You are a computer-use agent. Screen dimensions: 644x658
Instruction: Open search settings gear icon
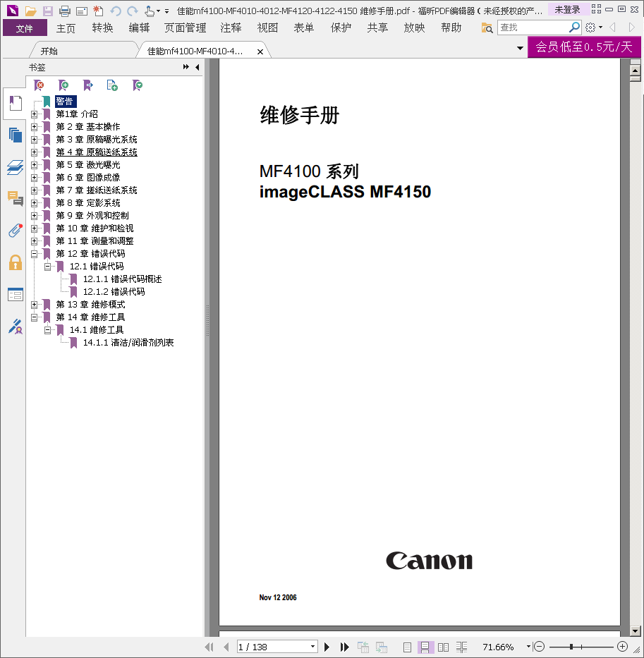590,28
